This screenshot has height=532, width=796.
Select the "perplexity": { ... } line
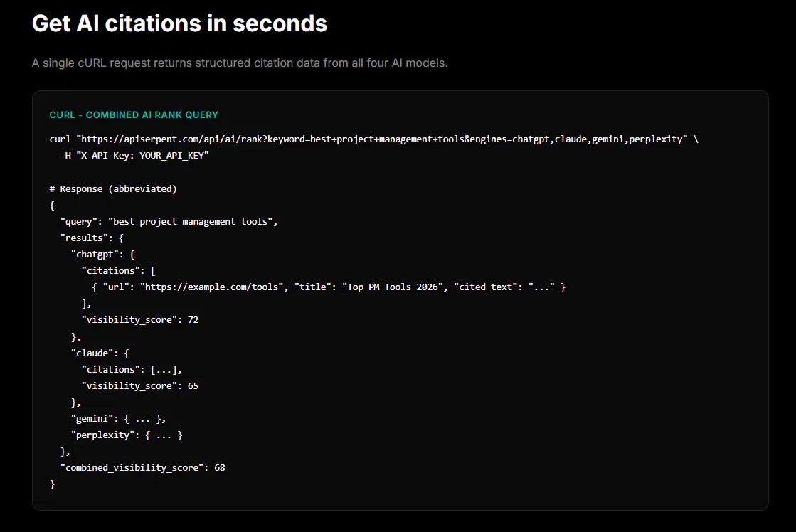127,435
